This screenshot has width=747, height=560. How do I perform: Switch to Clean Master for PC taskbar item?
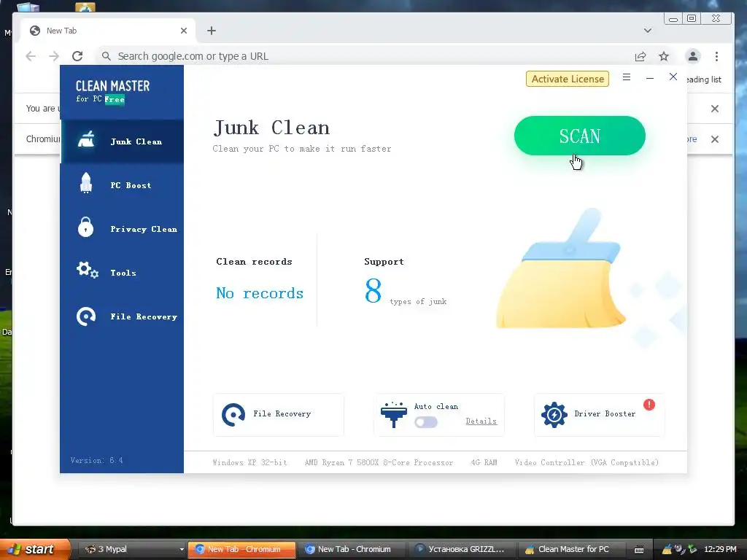tap(570, 549)
